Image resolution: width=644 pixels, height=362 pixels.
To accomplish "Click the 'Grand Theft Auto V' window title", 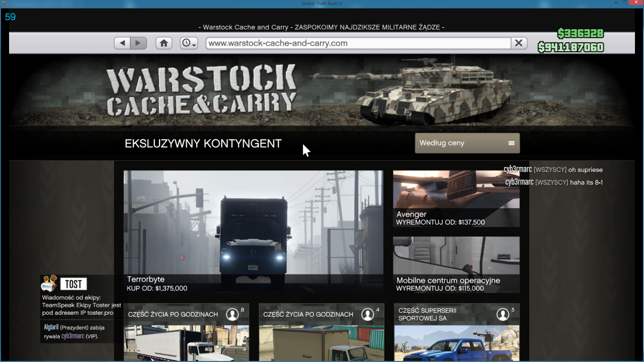I will tap(321, 4).
